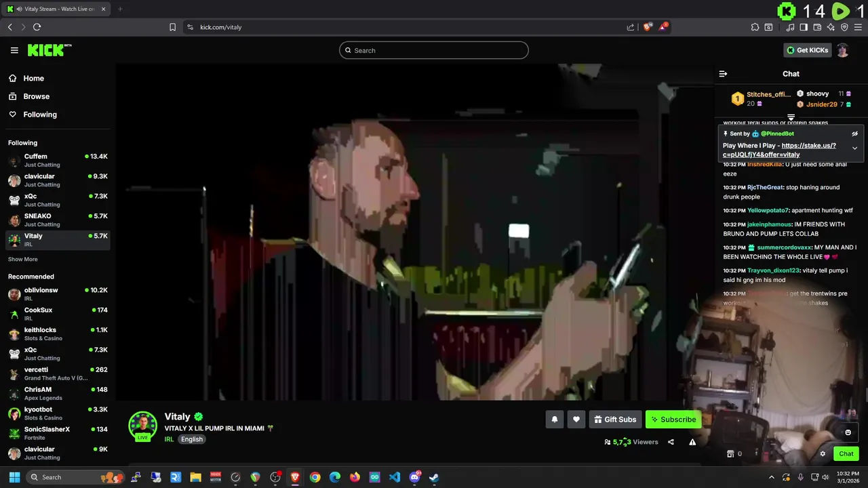Viewport: 868px width, 488px height.
Task: Click the Kick search field
Action: click(434, 50)
